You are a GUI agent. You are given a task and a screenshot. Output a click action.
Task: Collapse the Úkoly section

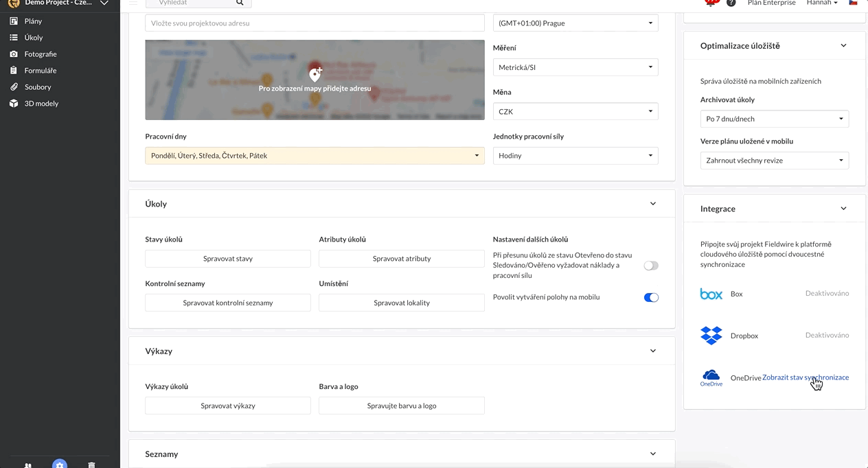tap(653, 204)
